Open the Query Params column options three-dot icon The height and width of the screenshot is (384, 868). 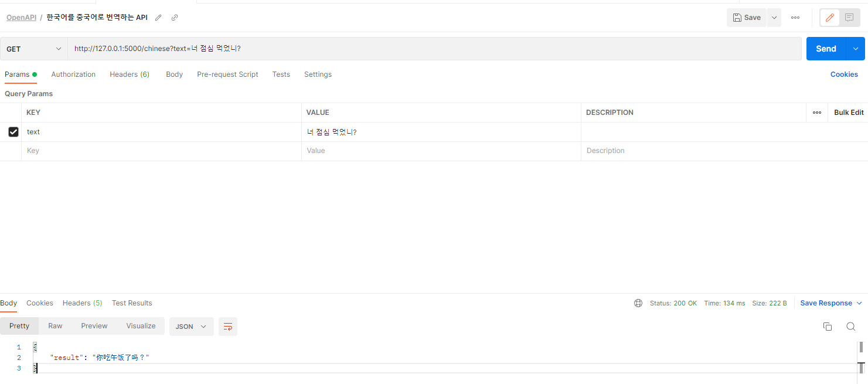click(817, 113)
